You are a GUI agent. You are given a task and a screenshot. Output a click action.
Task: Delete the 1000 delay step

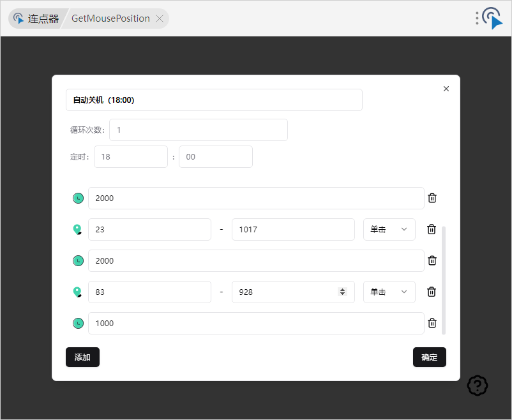click(432, 323)
